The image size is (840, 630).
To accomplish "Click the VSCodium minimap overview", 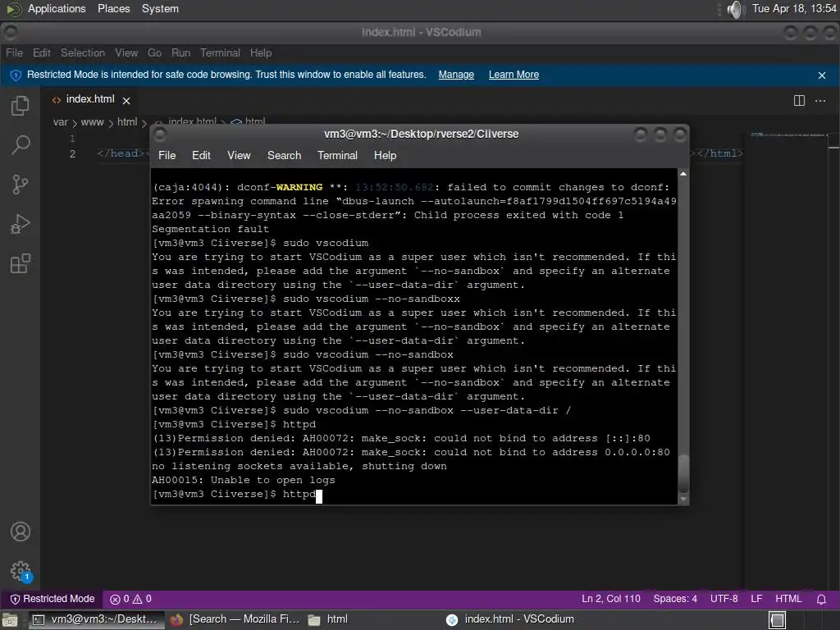I will 788,135.
